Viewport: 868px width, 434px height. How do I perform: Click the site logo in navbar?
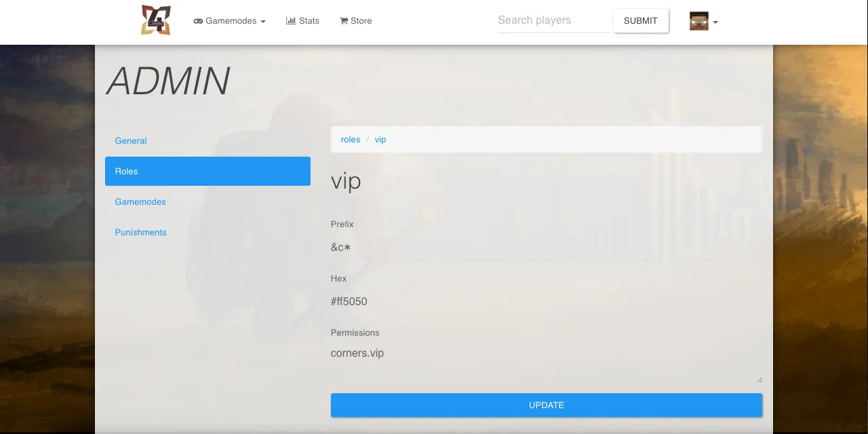(x=156, y=20)
